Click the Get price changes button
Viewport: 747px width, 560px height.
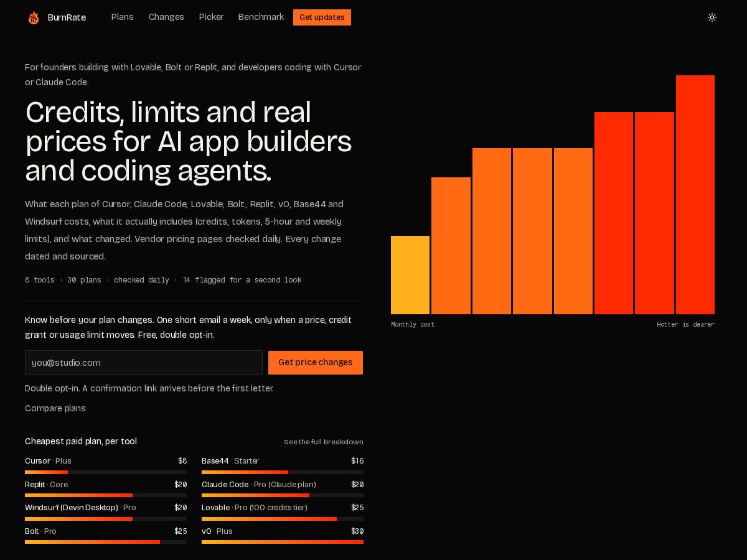point(316,363)
